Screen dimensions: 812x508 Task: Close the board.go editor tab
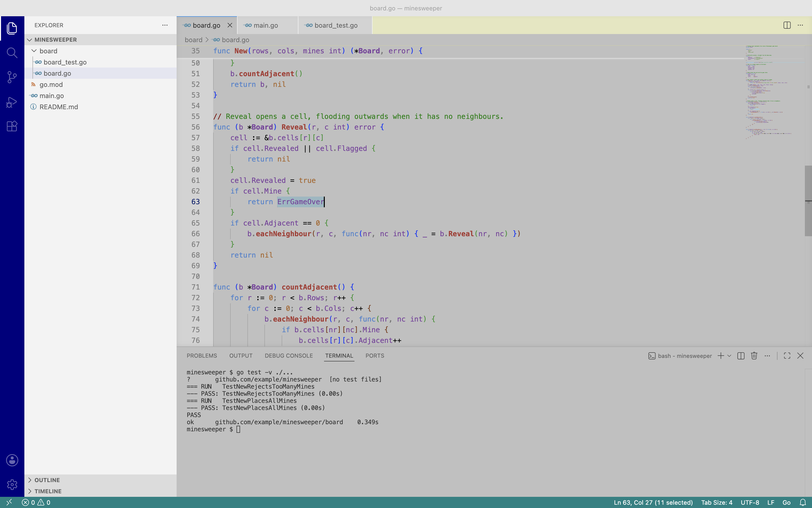[230, 25]
